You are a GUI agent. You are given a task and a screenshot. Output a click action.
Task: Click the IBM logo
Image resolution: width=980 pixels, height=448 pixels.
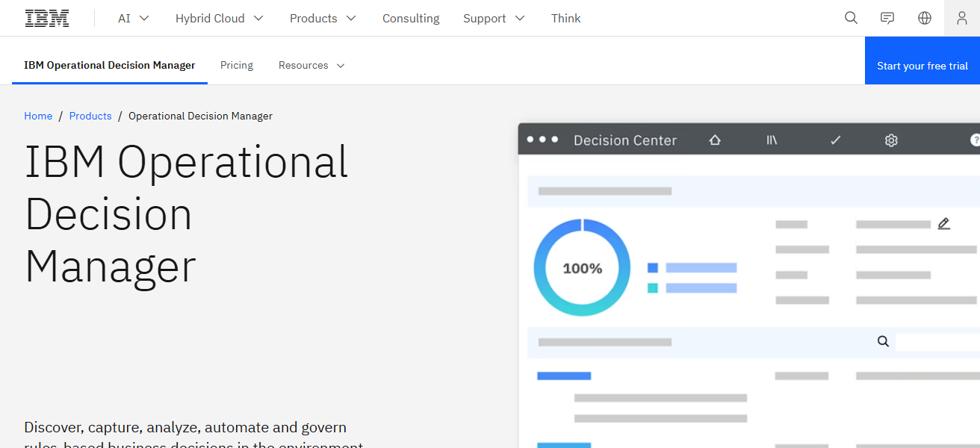tap(46, 17)
